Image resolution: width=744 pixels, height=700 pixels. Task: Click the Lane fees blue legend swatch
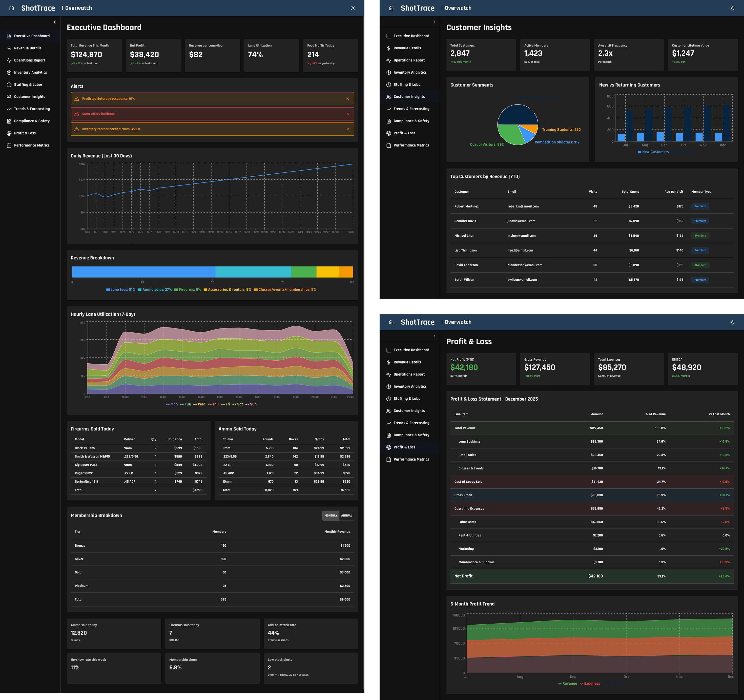pos(108,290)
